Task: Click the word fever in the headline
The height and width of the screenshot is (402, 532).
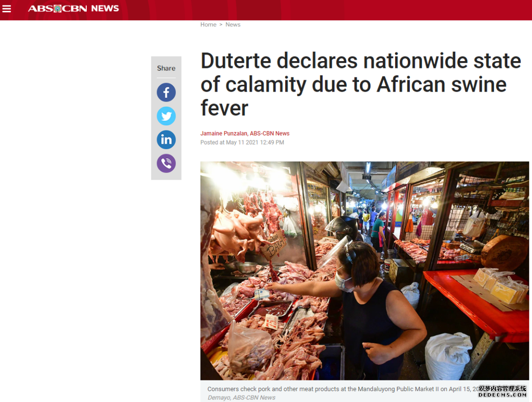Action: [x=224, y=108]
